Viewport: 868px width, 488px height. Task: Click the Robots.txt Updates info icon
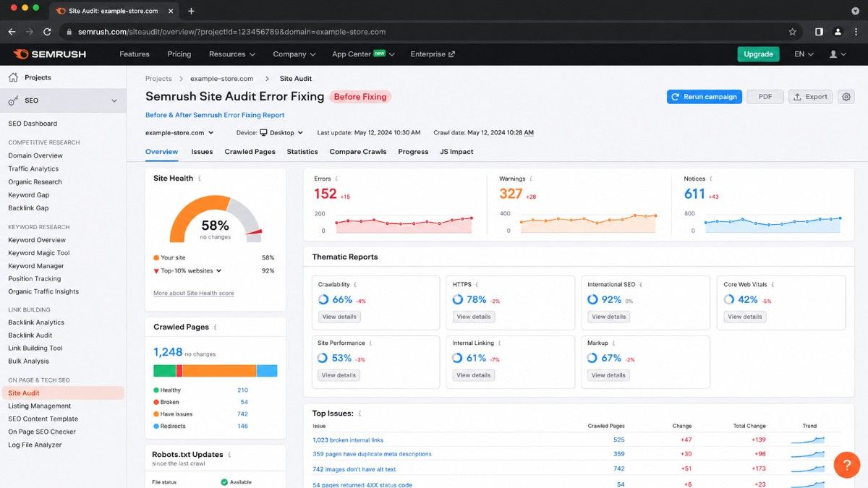[229, 455]
